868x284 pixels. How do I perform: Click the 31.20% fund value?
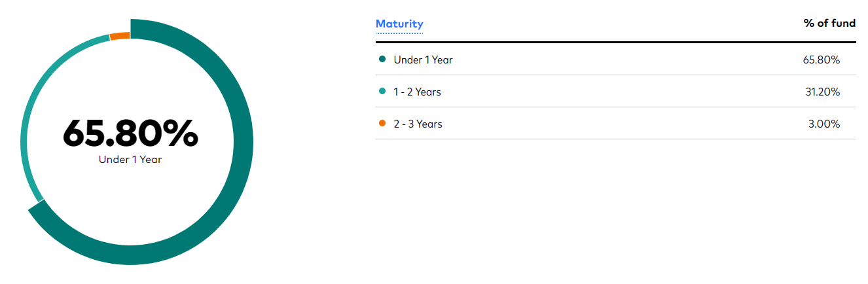822,92
